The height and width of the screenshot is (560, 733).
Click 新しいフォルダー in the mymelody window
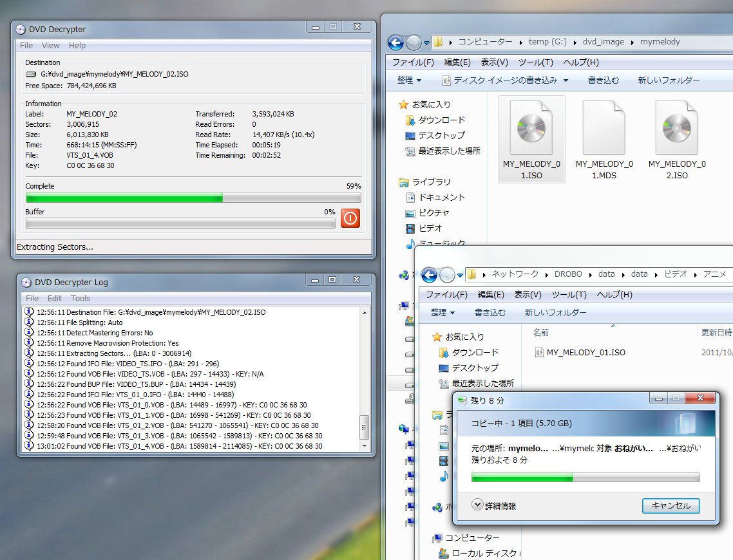pos(669,80)
